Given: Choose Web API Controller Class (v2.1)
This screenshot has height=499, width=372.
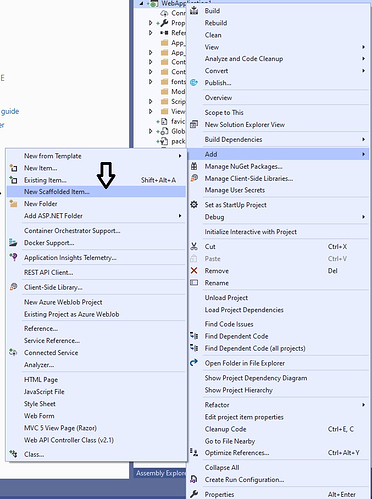Looking at the screenshot, I should pyautogui.click(x=69, y=440).
